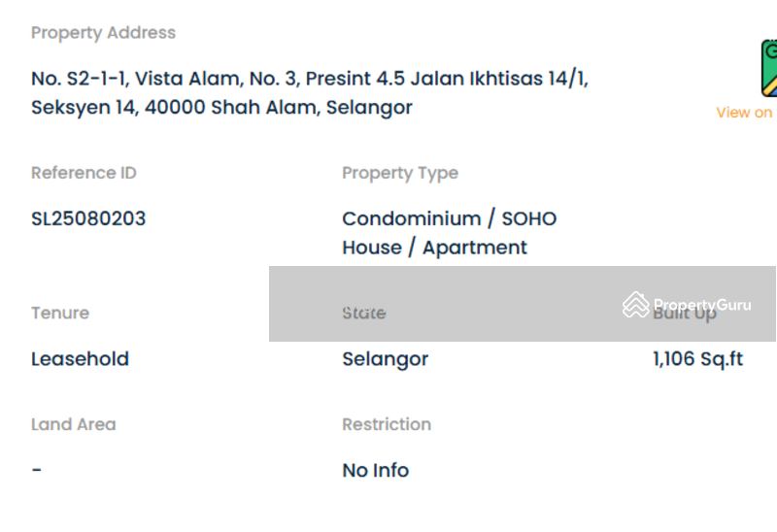The width and height of the screenshot is (777, 532).
Task: Select the reference ID SL25080203
Action: 88,218
